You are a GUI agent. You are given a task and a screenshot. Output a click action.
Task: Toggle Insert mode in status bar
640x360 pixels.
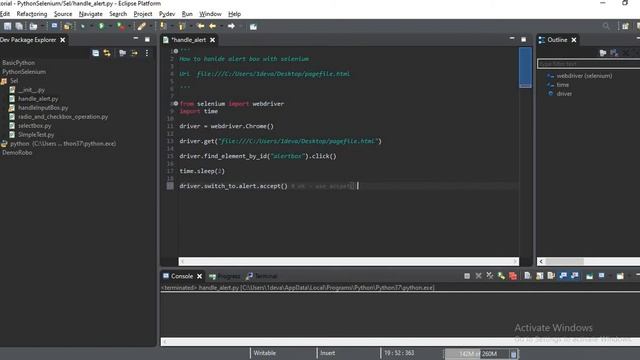point(328,353)
